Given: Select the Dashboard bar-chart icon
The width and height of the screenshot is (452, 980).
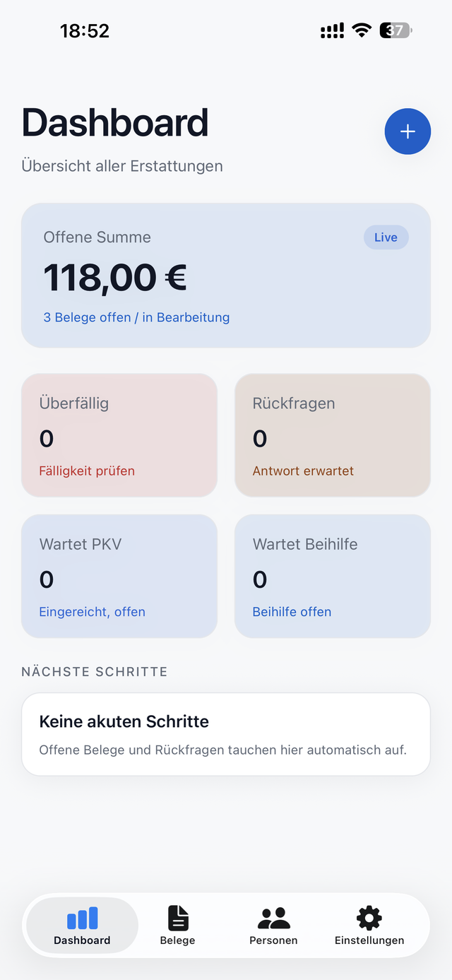Looking at the screenshot, I should [x=82, y=916].
